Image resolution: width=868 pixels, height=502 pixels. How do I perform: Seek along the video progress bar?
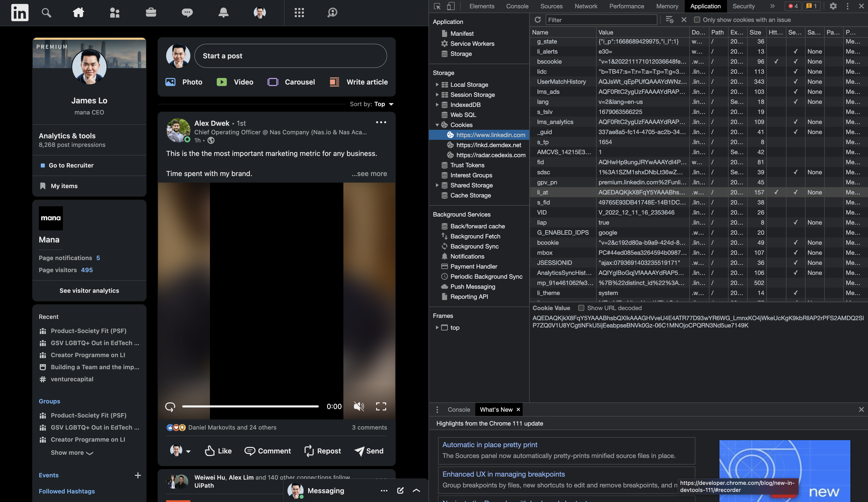[250, 406]
